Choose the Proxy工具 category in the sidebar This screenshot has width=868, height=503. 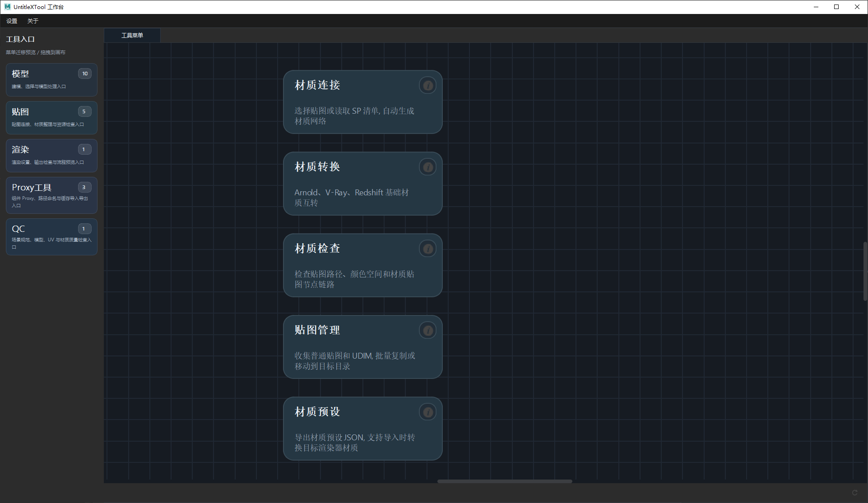click(51, 195)
